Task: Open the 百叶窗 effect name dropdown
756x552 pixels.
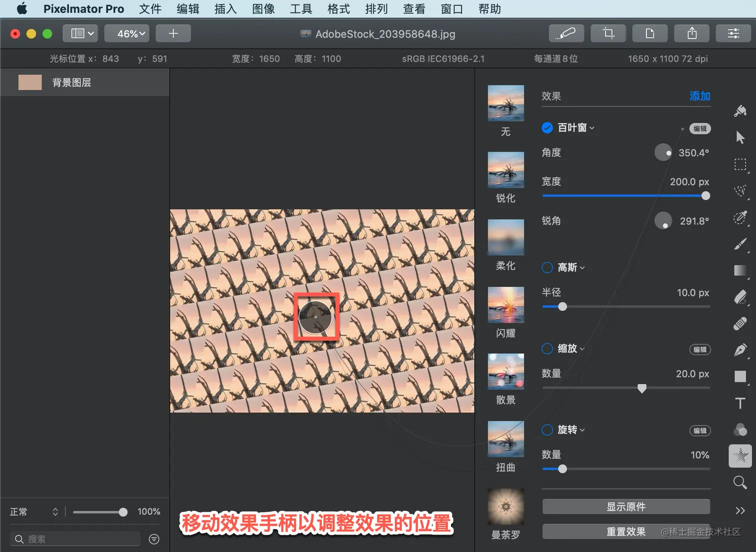Action: pyautogui.click(x=576, y=128)
